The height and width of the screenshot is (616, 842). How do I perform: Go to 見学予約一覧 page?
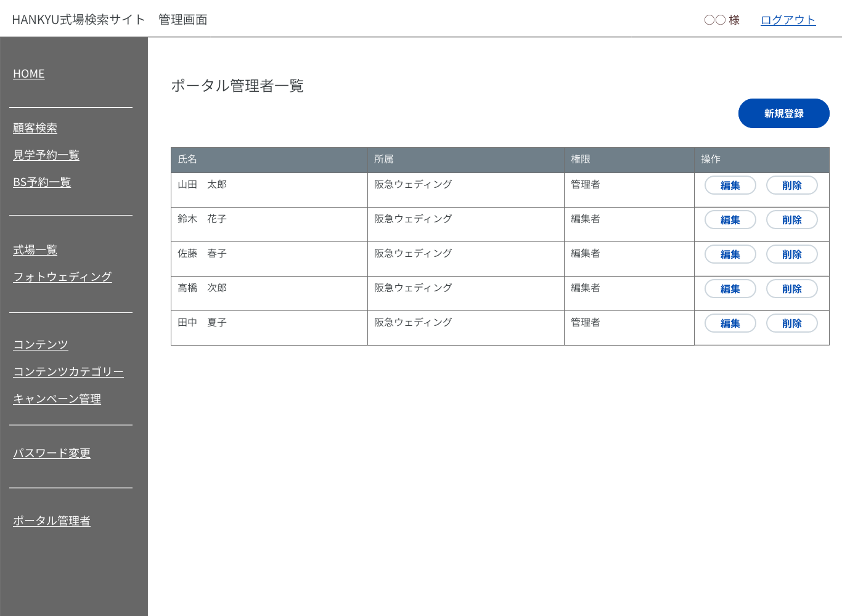[46, 155]
